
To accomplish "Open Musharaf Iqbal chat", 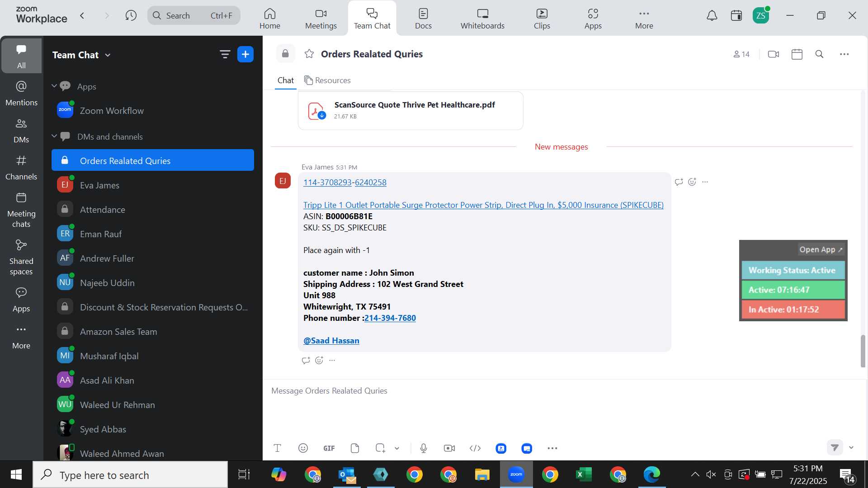I will pyautogui.click(x=153, y=356).
